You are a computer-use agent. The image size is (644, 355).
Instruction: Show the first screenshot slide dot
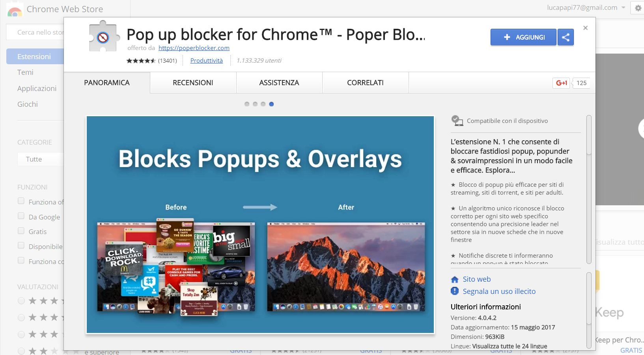coord(247,104)
